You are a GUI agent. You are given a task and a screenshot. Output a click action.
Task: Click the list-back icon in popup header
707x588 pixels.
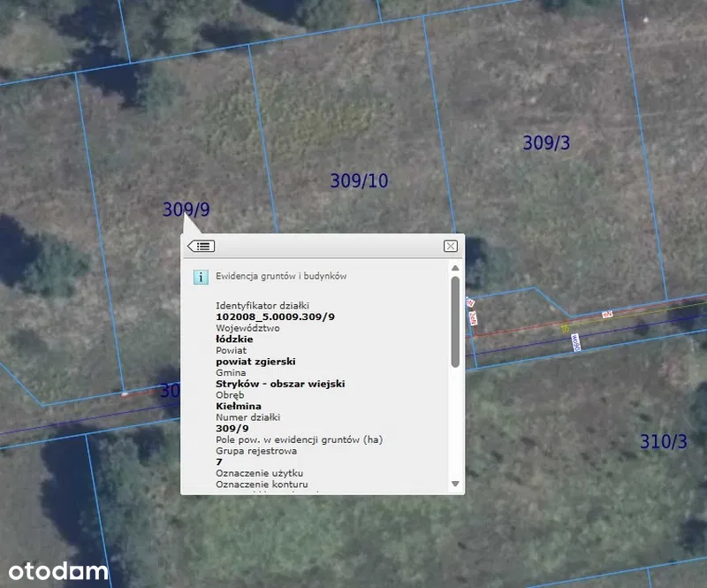[201, 246]
